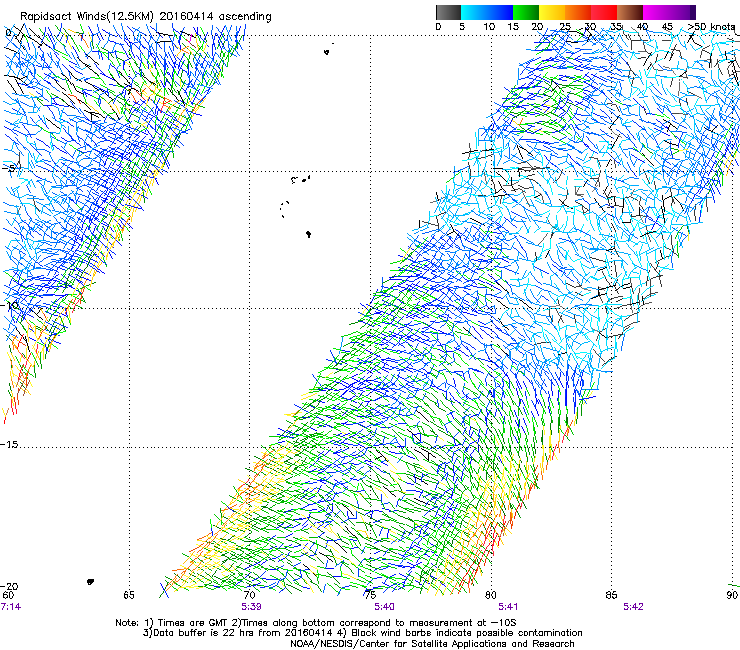Select the orange legend color segment
The image size is (740, 650).
click(578, 12)
